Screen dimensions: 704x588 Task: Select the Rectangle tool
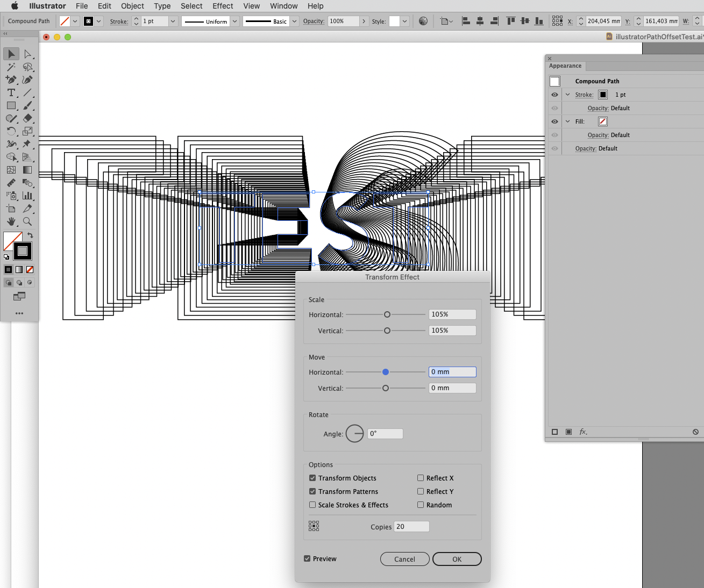point(11,105)
